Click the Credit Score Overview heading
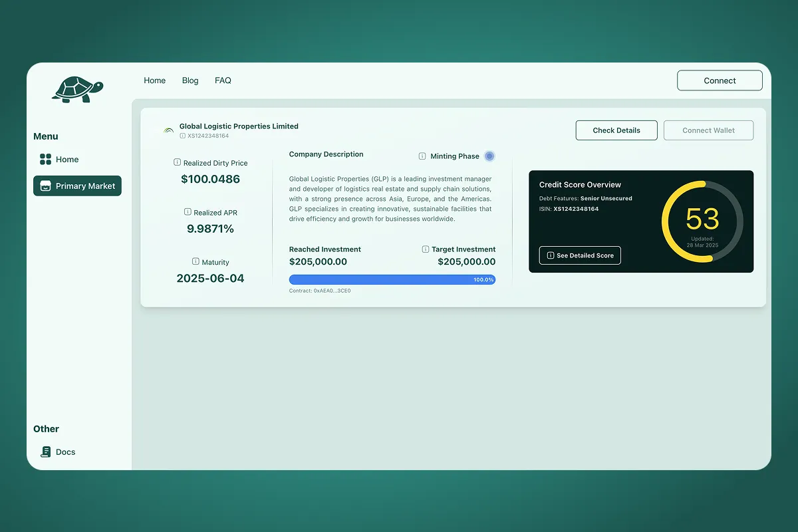Viewport: 798px width, 532px height. tap(580, 185)
